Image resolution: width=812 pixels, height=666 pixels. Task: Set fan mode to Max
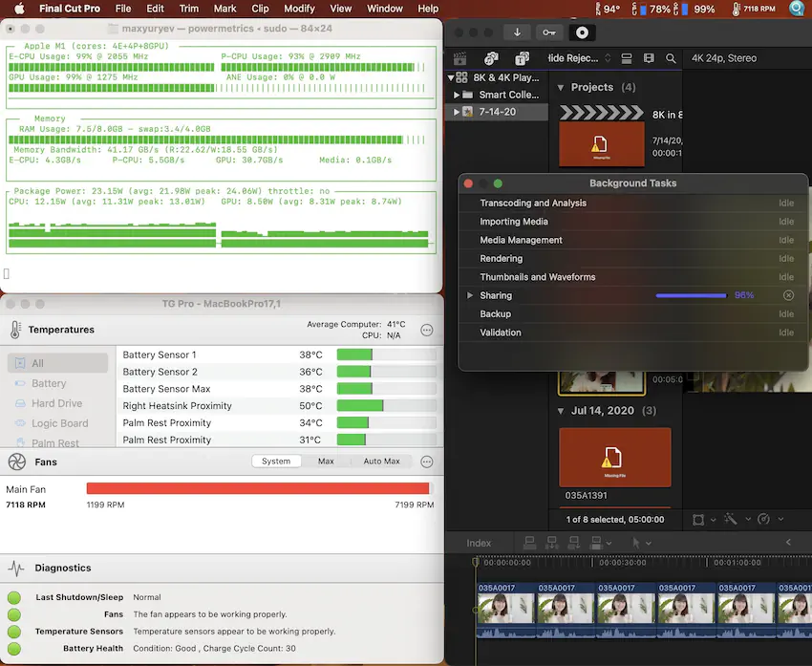[x=326, y=461]
